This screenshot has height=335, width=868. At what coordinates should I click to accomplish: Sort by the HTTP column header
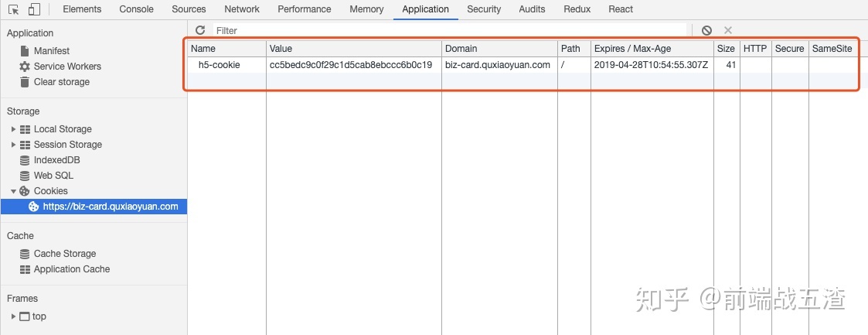coord(756,49)
